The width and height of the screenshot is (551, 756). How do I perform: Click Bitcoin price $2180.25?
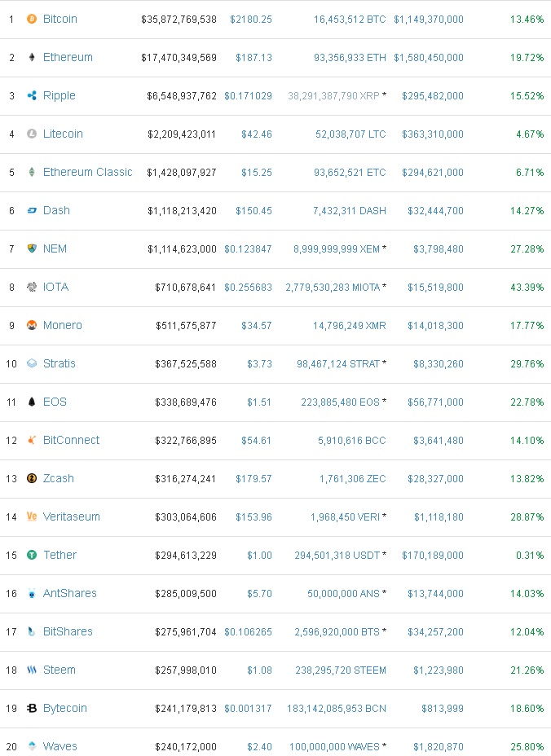(251, 20)
